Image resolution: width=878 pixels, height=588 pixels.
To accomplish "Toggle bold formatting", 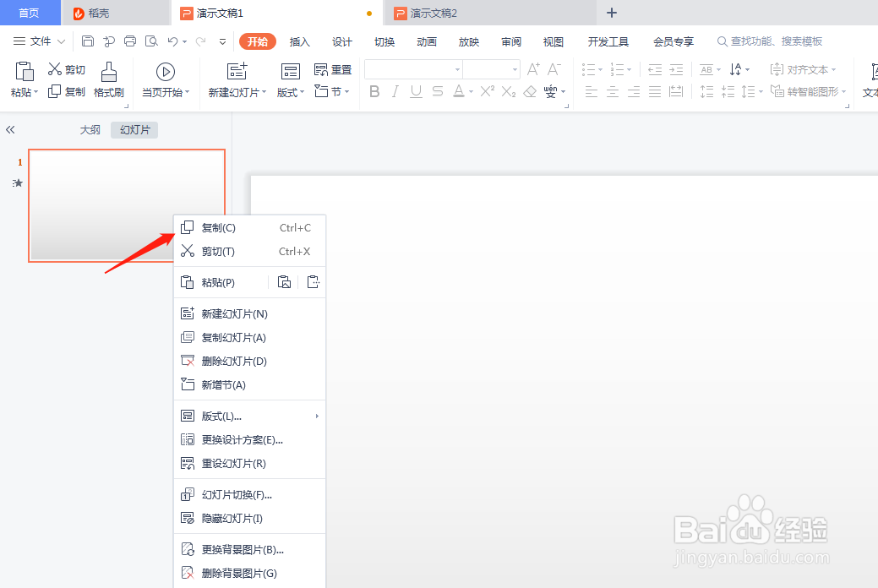I will click(374, 92).
